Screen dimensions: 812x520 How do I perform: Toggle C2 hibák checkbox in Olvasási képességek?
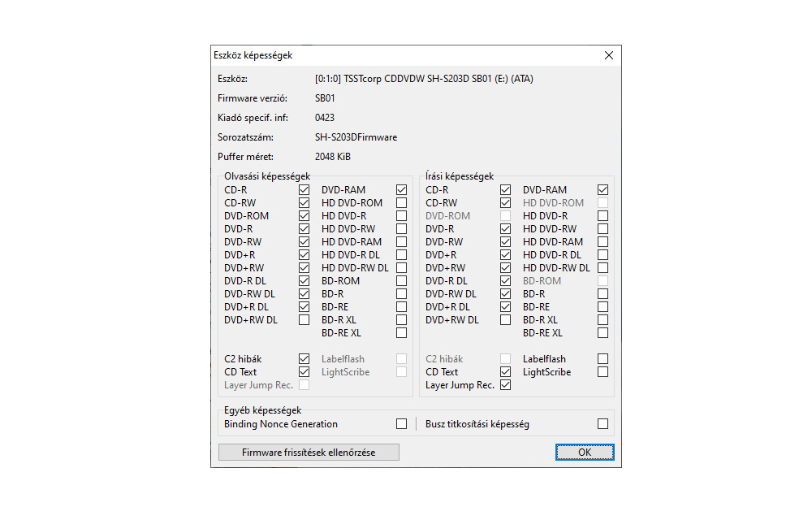[304, 359]
